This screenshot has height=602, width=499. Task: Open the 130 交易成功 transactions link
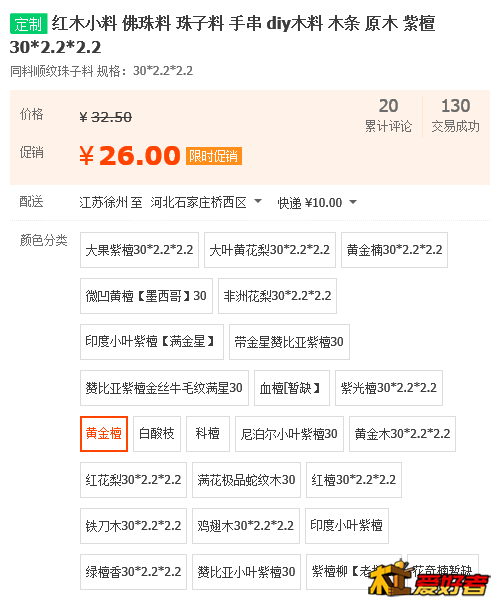pos(455,115)
